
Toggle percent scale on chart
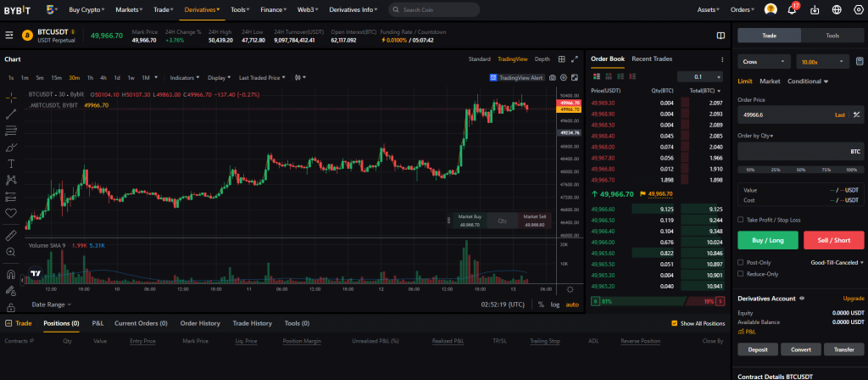pos(541,305)
